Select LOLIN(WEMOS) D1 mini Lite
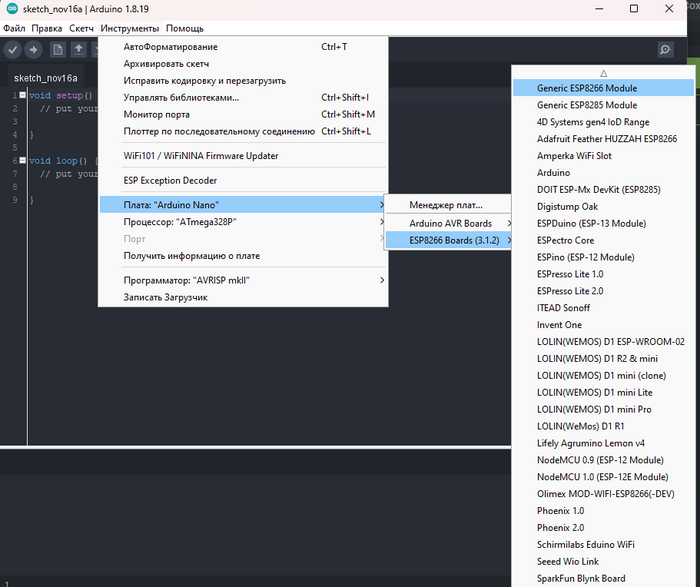 coord(604,392)
